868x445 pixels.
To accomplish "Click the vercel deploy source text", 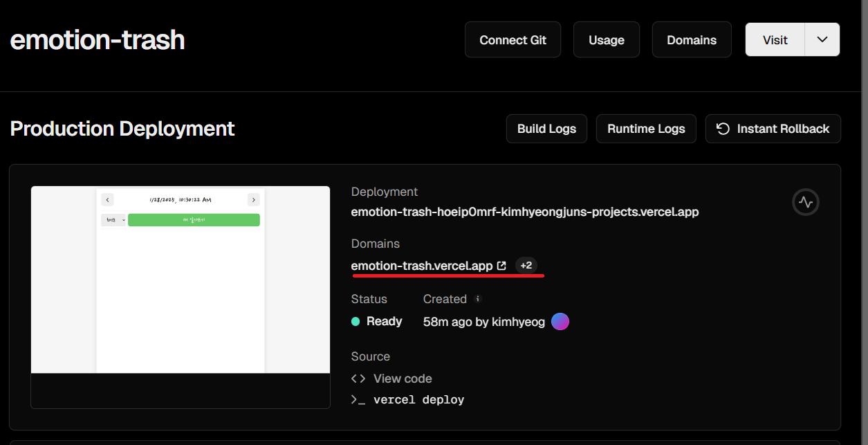I will pos(418,400).
